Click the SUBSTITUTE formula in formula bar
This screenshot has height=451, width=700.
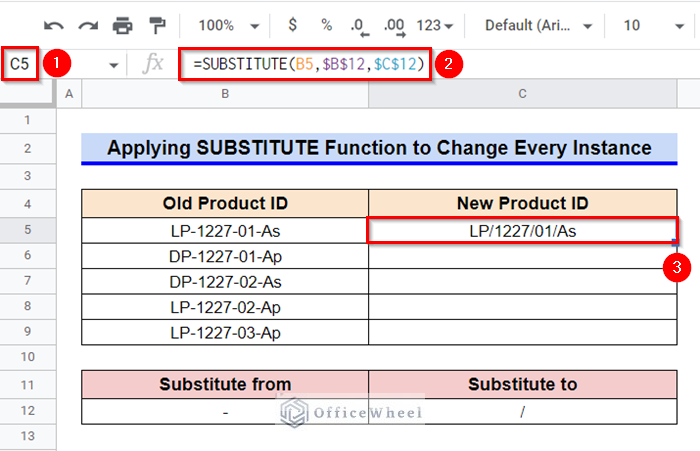click(308, 64)
